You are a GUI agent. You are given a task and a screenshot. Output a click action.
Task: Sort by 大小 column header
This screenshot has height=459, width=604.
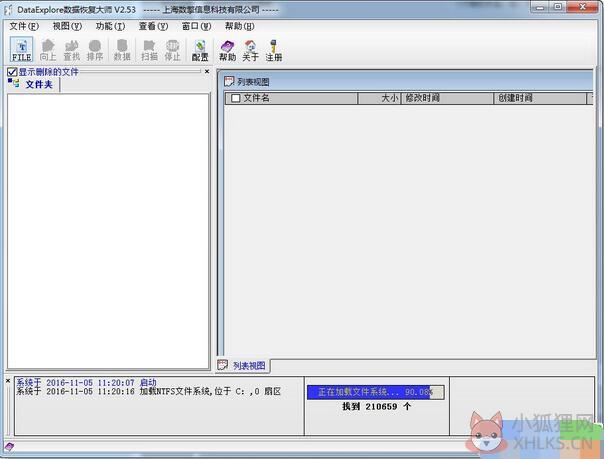tap(379, 98)
